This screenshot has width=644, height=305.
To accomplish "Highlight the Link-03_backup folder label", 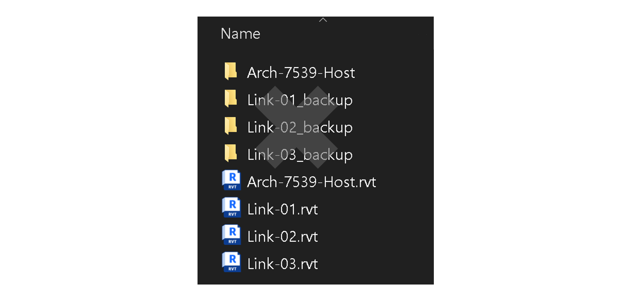I will pos(300,155).
